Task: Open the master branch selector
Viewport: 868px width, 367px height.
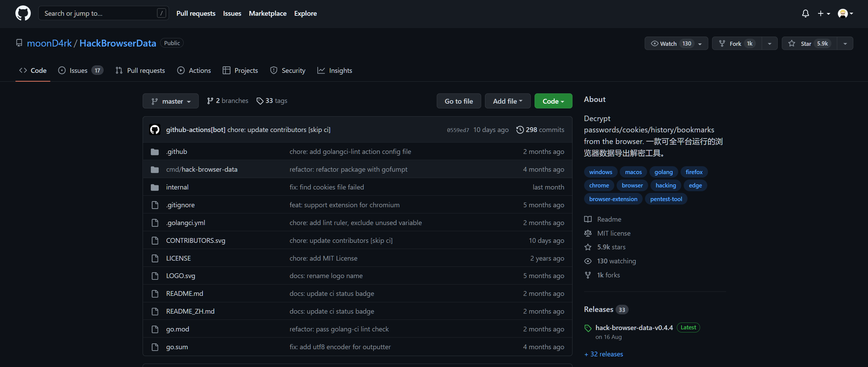Action: pos(171,101)
